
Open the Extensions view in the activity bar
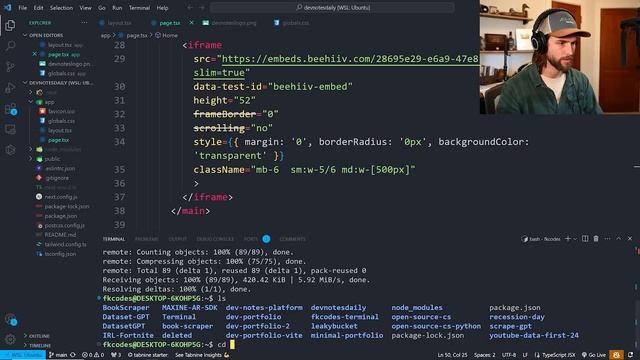(10, 109)
